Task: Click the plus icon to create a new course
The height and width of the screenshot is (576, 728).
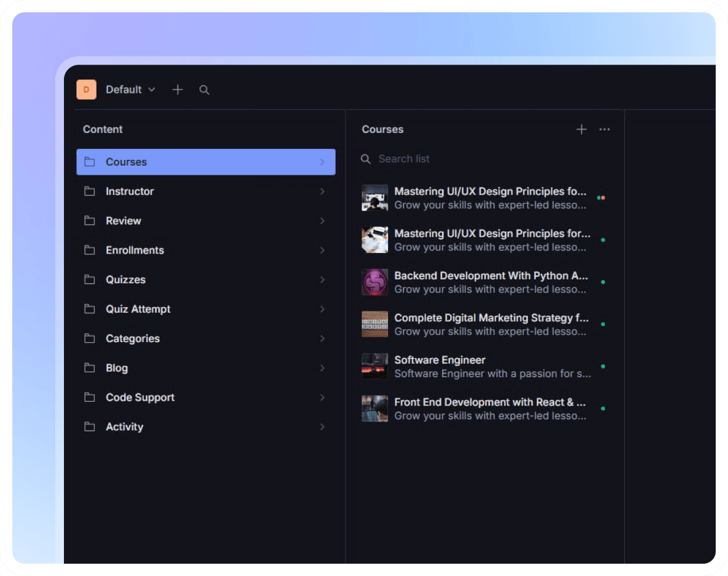Action: click(x=581, y=129)
